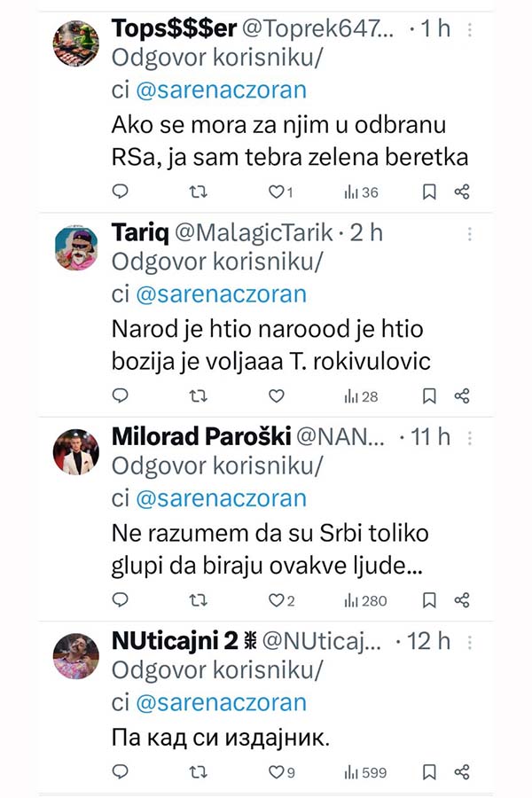The width and height of the screenshot is (532, 798).
Task: Open more options for Tops$$$er's tweet
Action: 469,29
